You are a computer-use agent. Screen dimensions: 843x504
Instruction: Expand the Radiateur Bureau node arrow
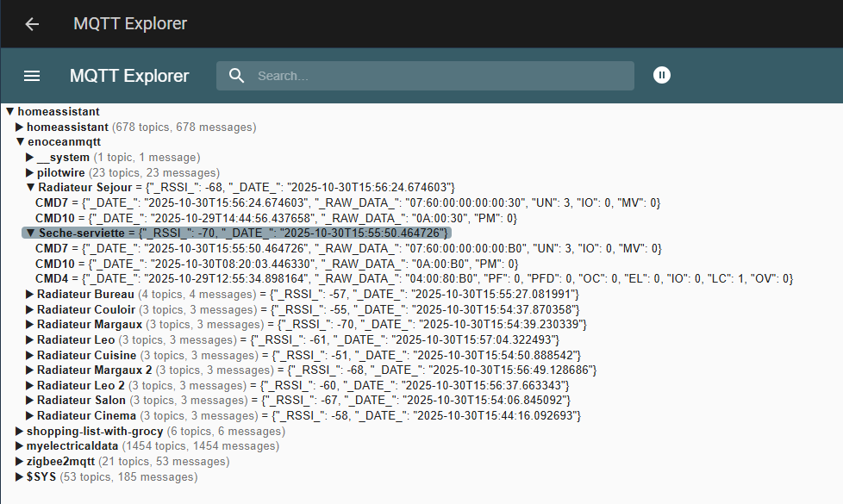click(x=29, y=295)
